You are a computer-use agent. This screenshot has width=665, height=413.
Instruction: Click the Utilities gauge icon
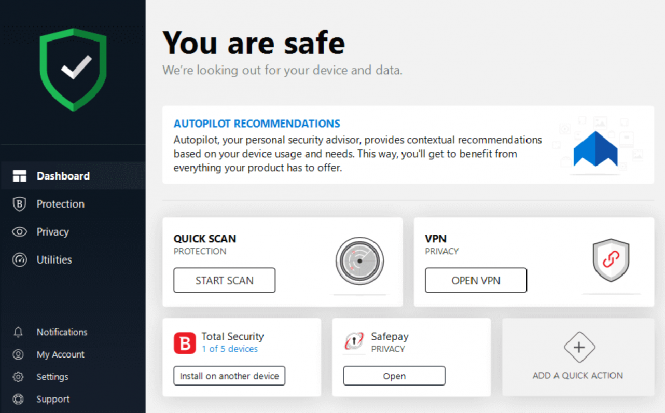(x=19, y=260)
